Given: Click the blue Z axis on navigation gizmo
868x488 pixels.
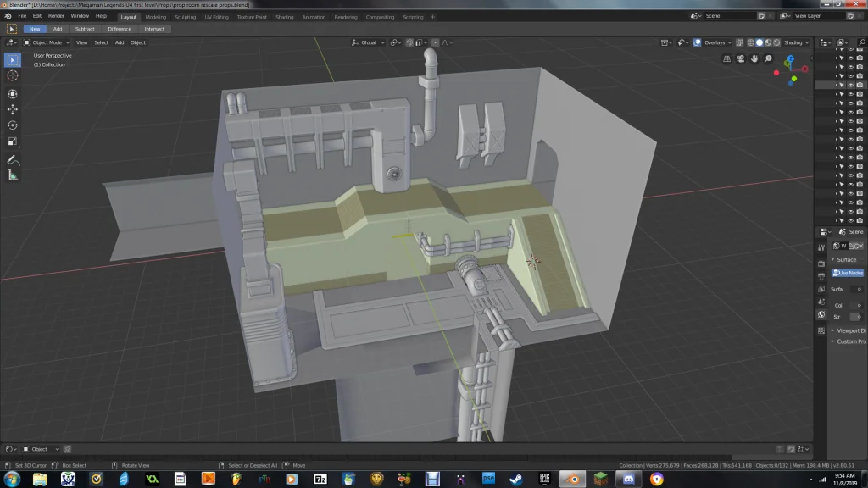Looking at the screenshot, I should coord(791,58).
